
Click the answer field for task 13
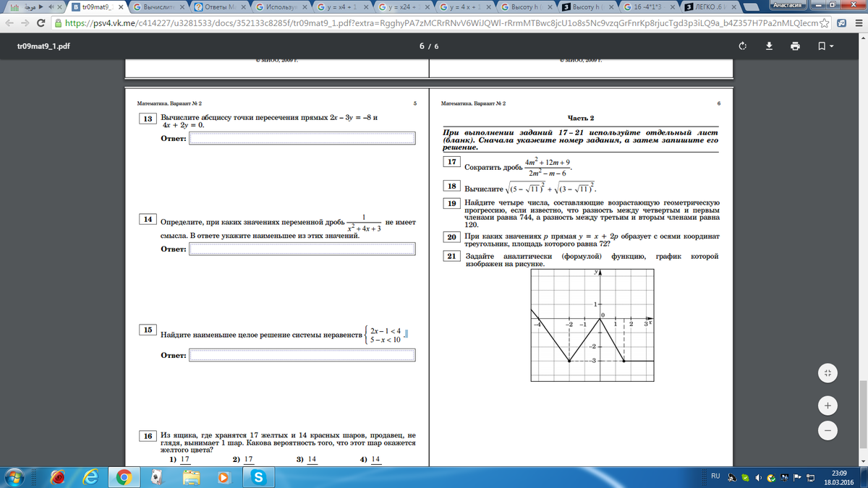(301, 138)
